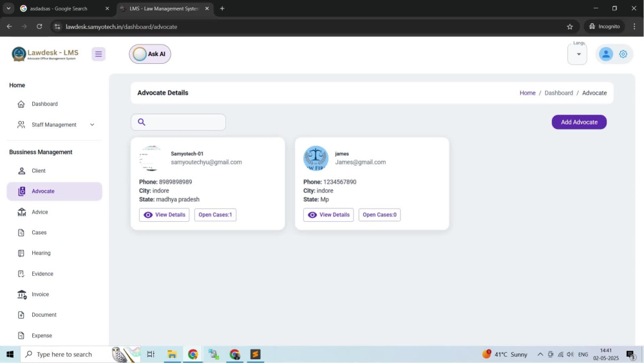Open the volume control in the tray

pos(570,354)
